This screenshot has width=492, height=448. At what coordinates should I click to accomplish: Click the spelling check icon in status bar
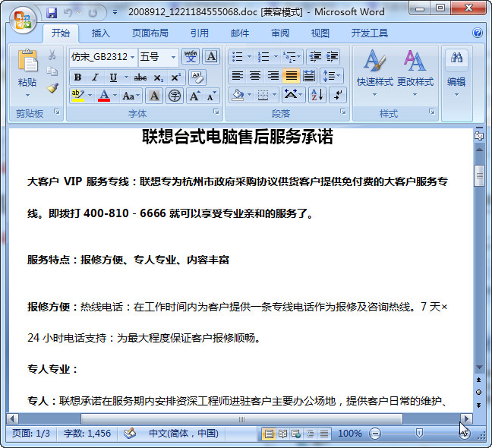tap(130, 434)
